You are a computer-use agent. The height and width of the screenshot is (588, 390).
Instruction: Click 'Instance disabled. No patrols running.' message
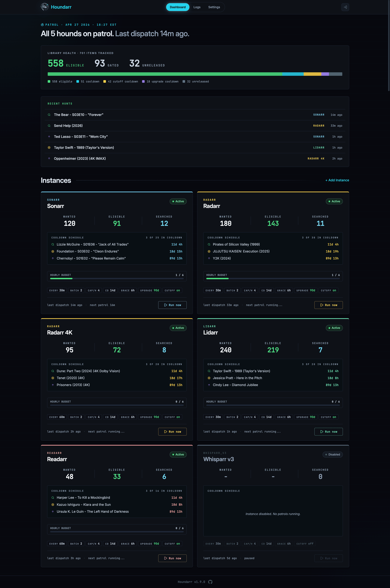click(273, 514)
